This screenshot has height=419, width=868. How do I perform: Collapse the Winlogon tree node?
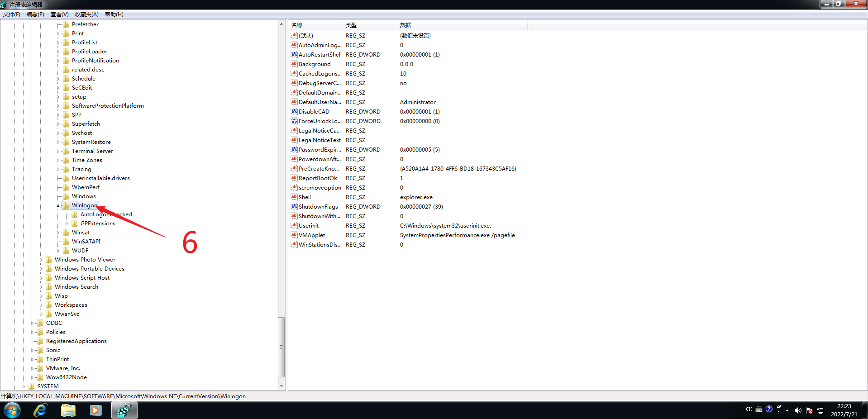click(x=58, y=205)
